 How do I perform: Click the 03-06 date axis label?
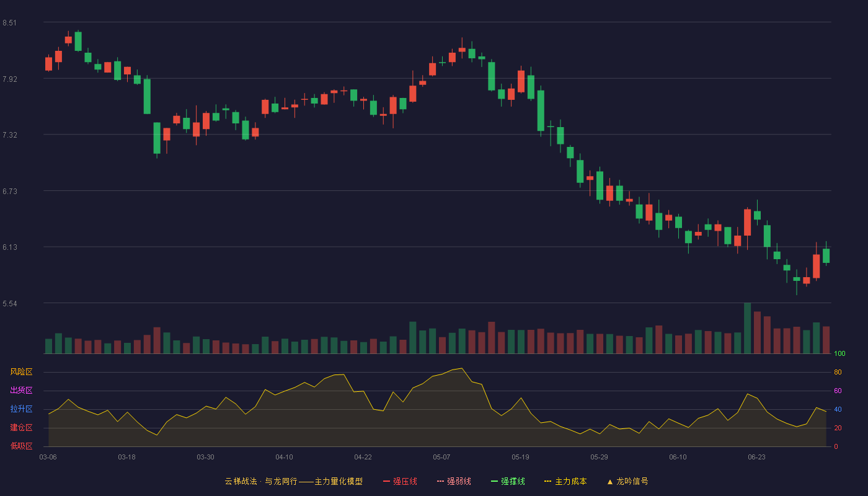point(48,457)
